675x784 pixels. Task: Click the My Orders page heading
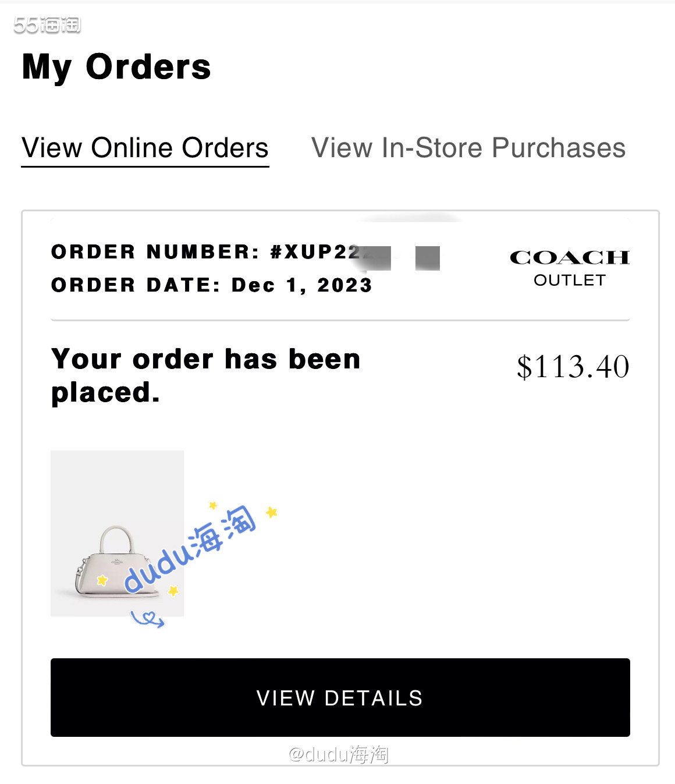(x=116, y=68)
